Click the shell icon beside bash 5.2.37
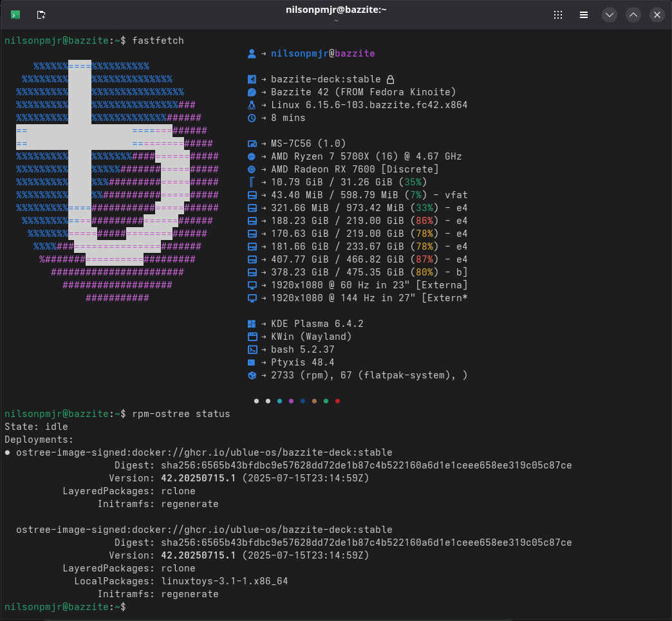The width and height of the screenshot is (672, 621). 252,349
